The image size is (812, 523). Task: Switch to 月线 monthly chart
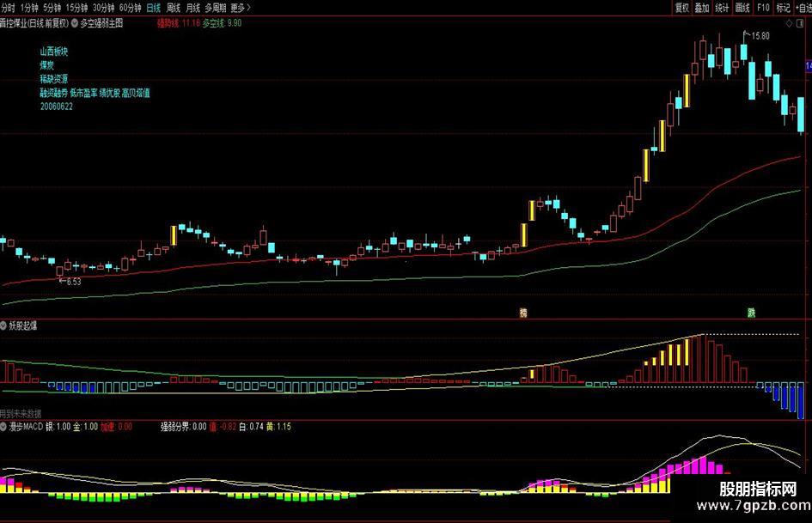(x=192, y=8)
